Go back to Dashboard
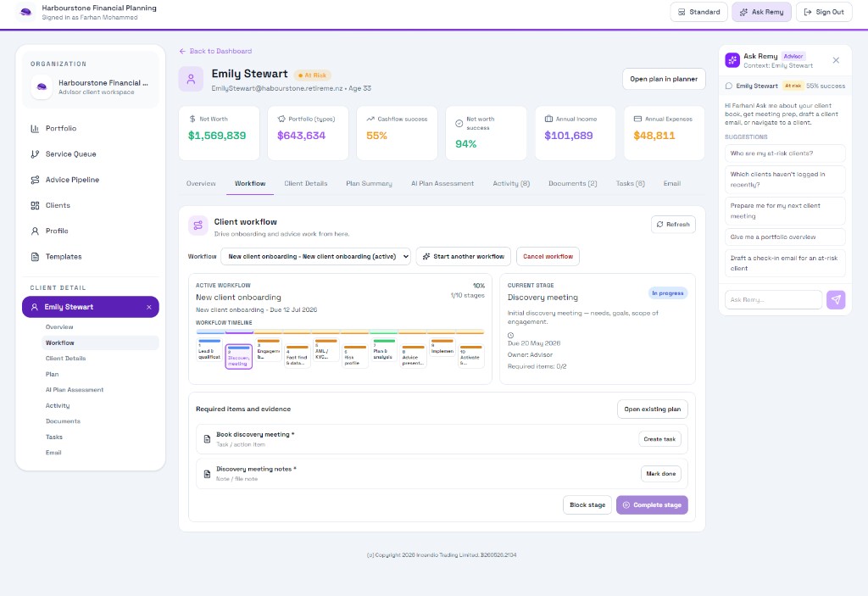The height and width of the screenshot is (596, 868). [x=215, y=51]
